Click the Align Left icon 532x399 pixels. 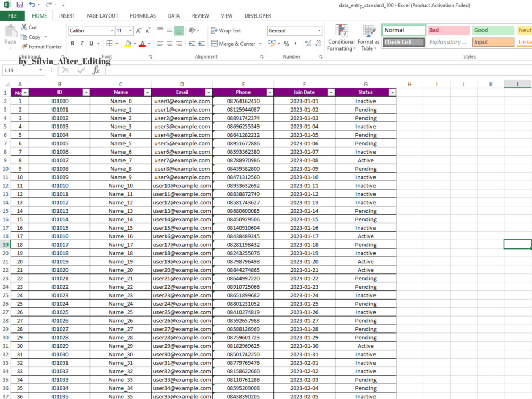[x=161, y=44]
